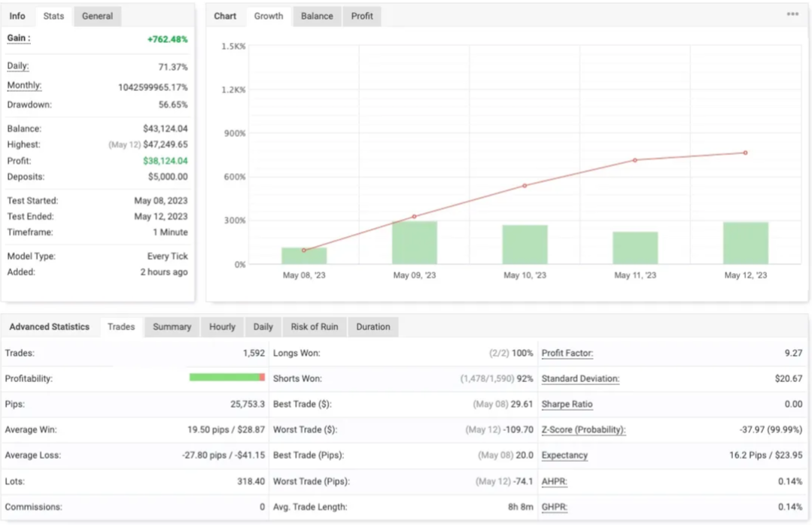Screen dimensions: 812x525
Task: Click the Monthly gain link
Action: (x=23, y=85)
